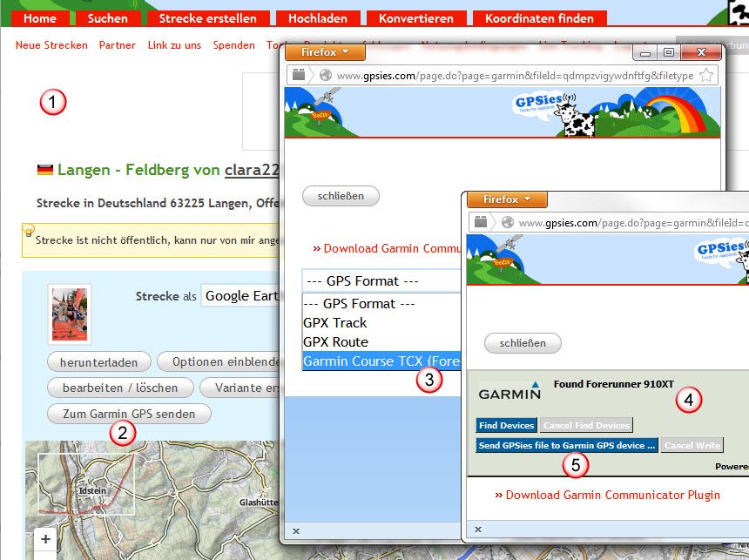Open the Firefox menu in the front window
Viewport: 749px width, 560px height.
coord(507,199)
